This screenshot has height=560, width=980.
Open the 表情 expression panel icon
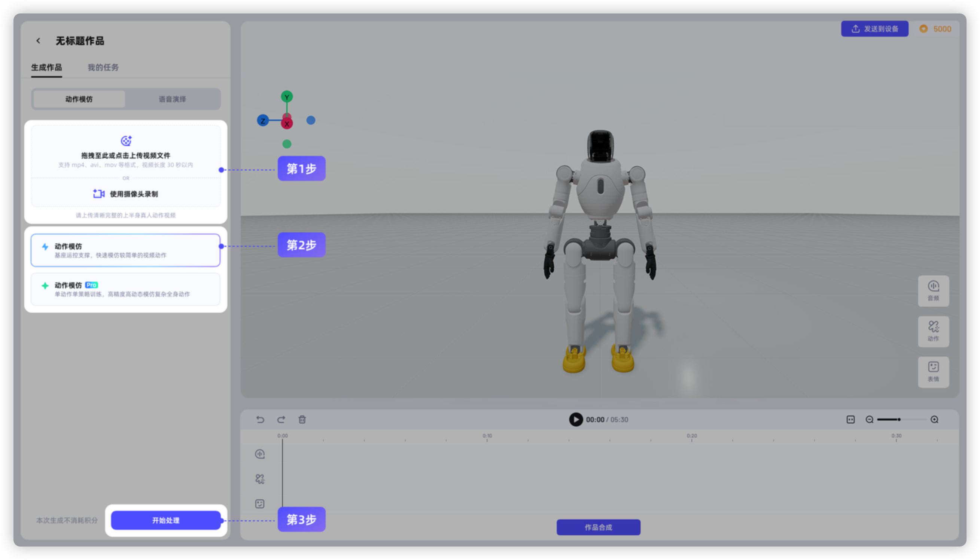pyautogui.click(x=933, y=372)
